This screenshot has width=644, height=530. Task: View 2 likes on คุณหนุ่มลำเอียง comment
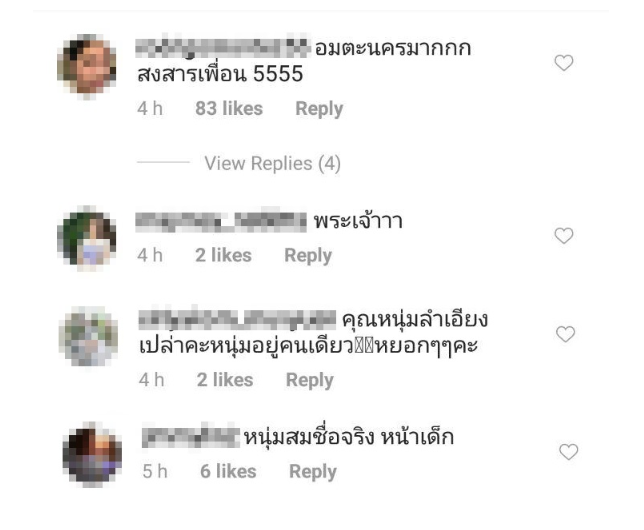225,380
